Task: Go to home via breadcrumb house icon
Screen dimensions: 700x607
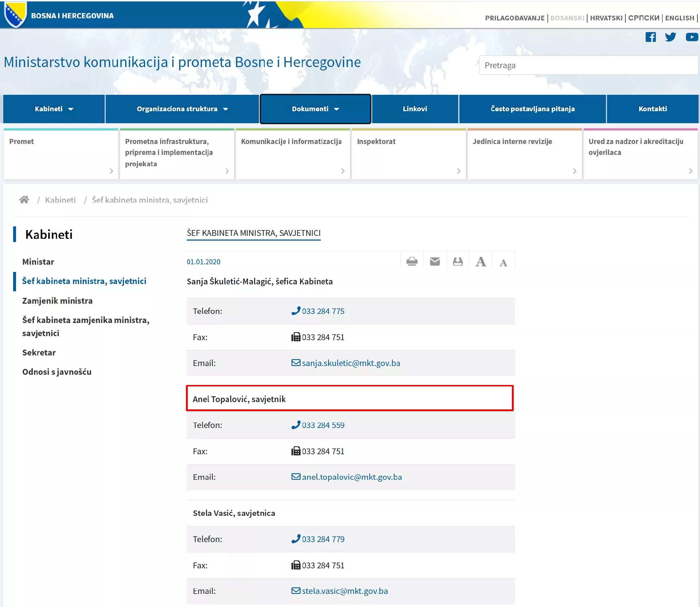Action: (x=24, y=200)
